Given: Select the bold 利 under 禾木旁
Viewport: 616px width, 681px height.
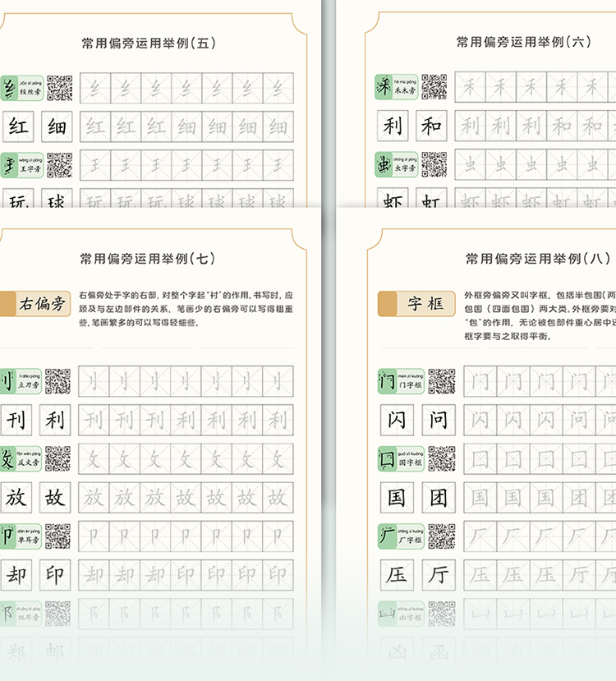Looking at the screenshot, I should 393,126.
